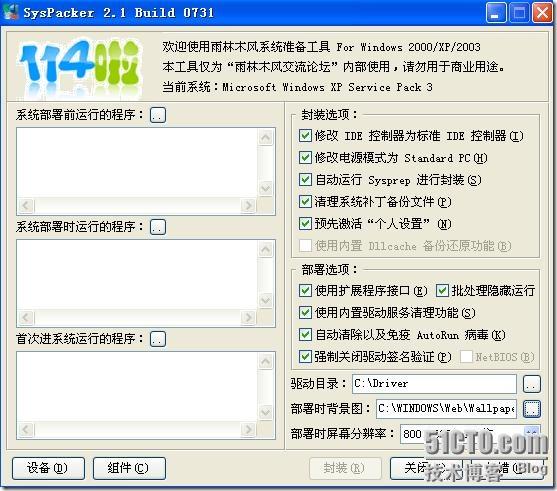Browse for the 驱动目录 folder
Viewport: 557px width, 491px height.
[x=532, y=384]
